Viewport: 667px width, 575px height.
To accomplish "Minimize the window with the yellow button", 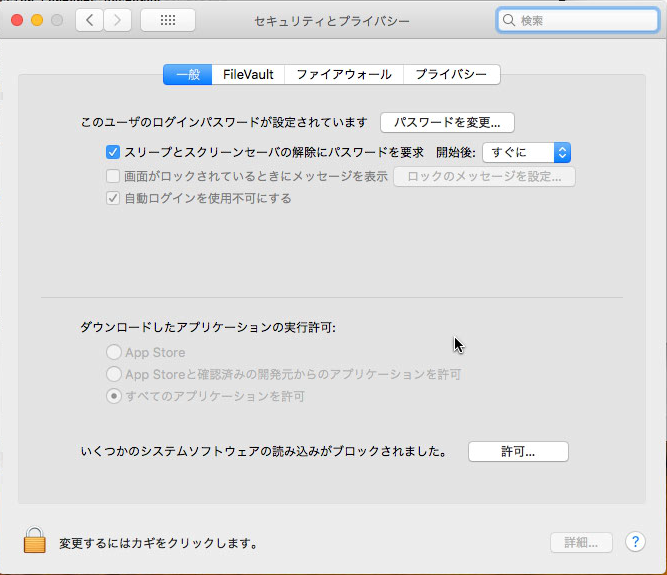I will tap(37, 20).
